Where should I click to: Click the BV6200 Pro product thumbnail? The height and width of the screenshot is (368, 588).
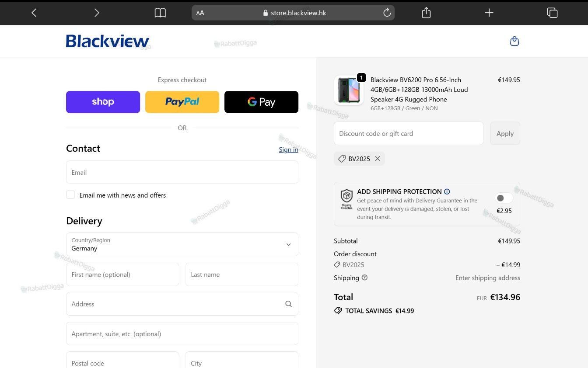click(349, 90)
